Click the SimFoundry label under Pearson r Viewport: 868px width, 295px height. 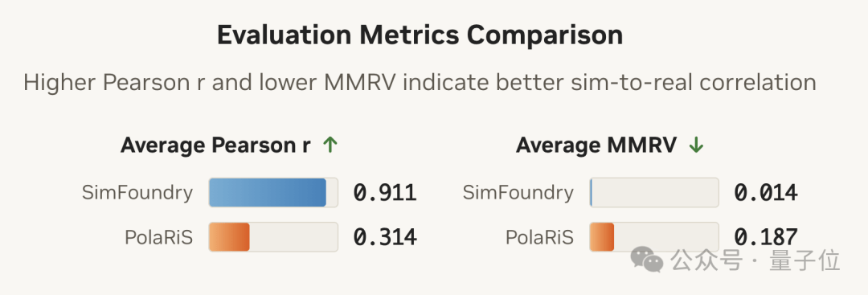click(137, 193)
